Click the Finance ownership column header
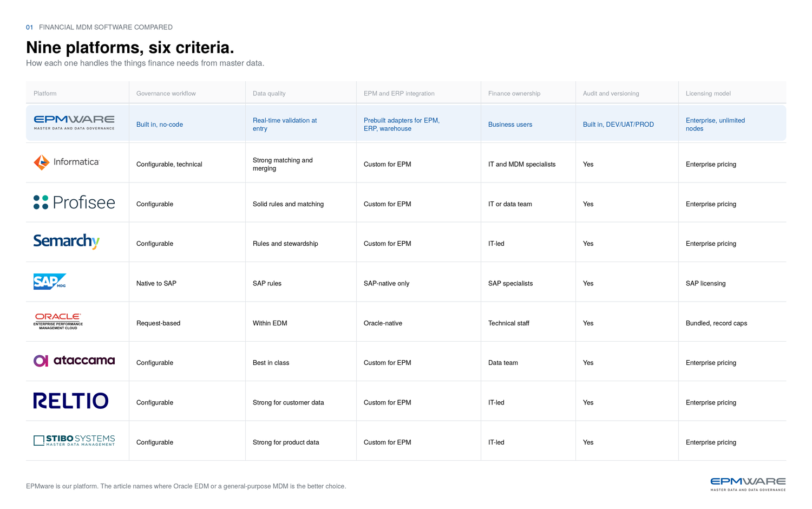The height and width of the screenshot is (509, 812). (514, 93)
